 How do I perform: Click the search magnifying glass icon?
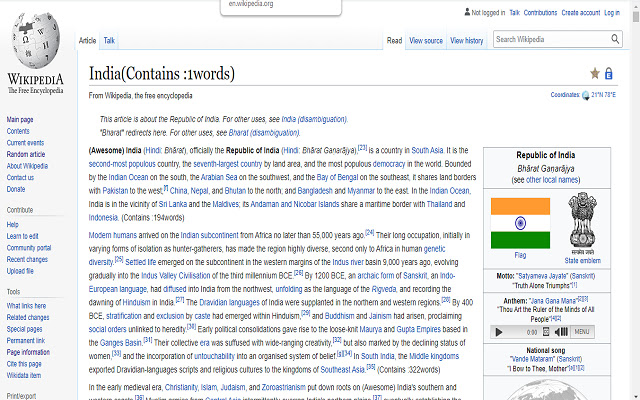622,40
